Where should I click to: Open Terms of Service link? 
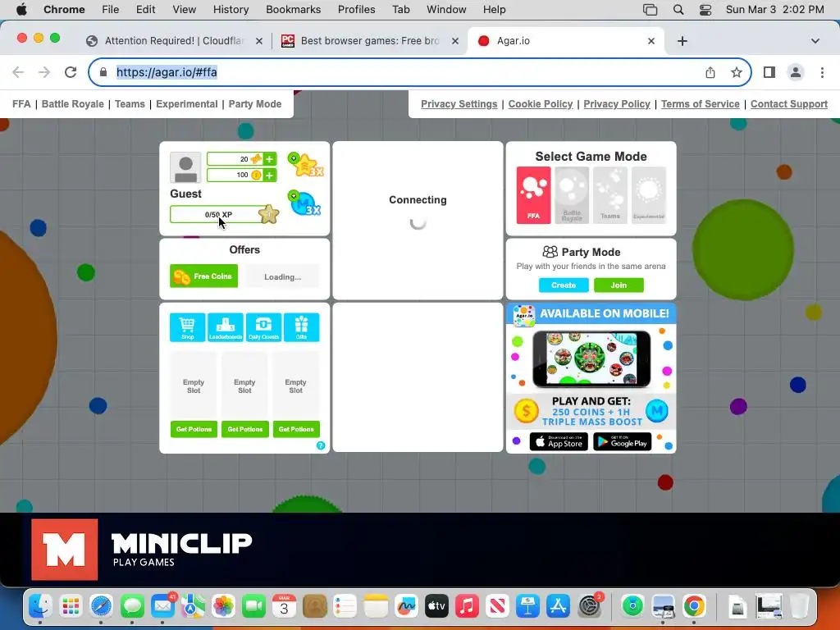pos(701,104)
